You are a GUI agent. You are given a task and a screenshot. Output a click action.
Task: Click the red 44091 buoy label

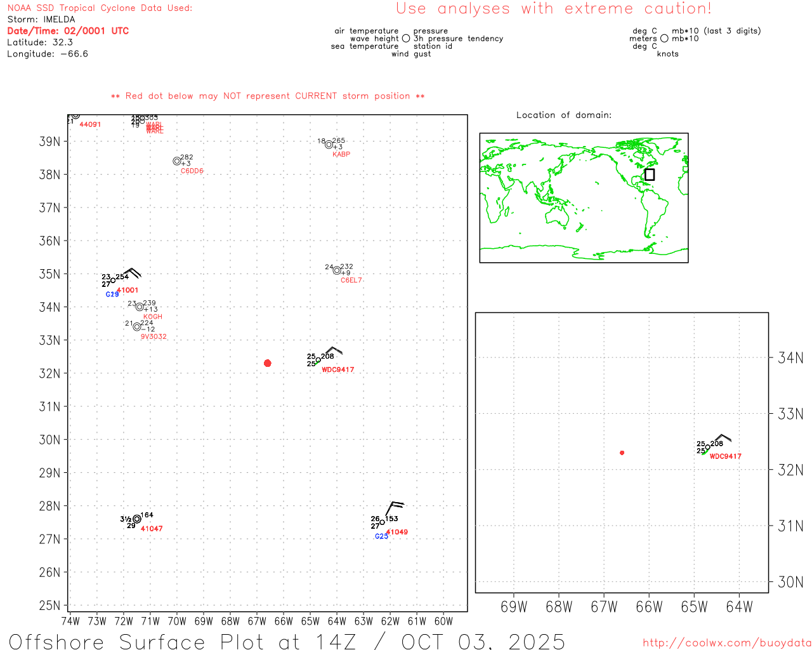point(90,124)
